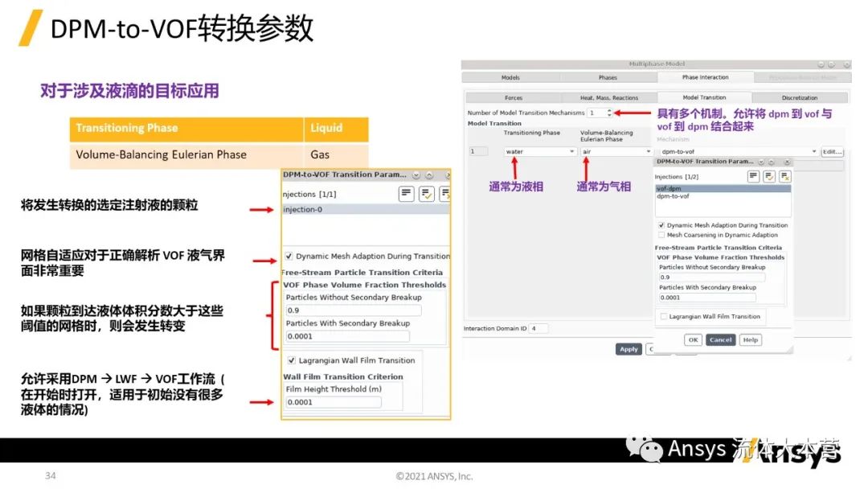Click the up-chevron title icon above the injection-0 list
Image resolution: width=868 pixels, height=489 pixels.
point(429,175)
